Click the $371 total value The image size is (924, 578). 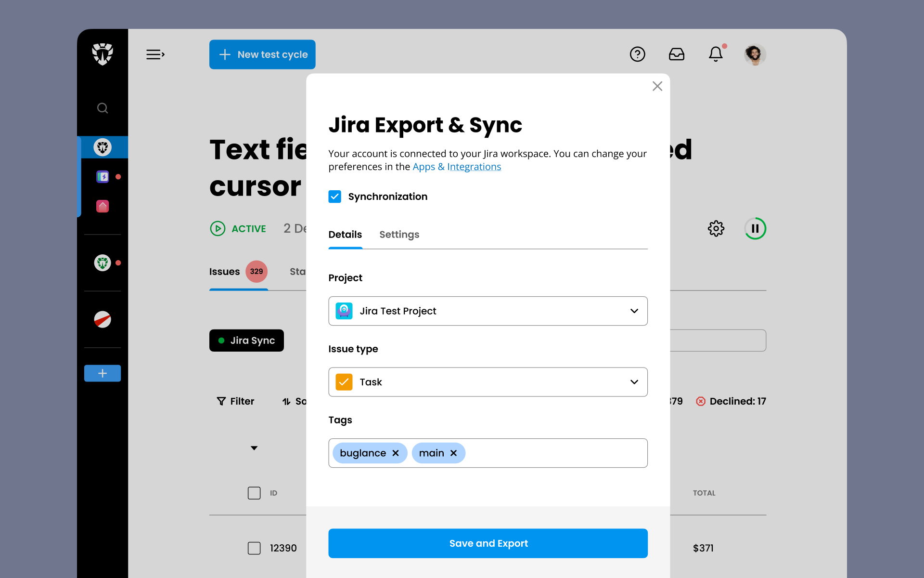[x=703, y=548]
